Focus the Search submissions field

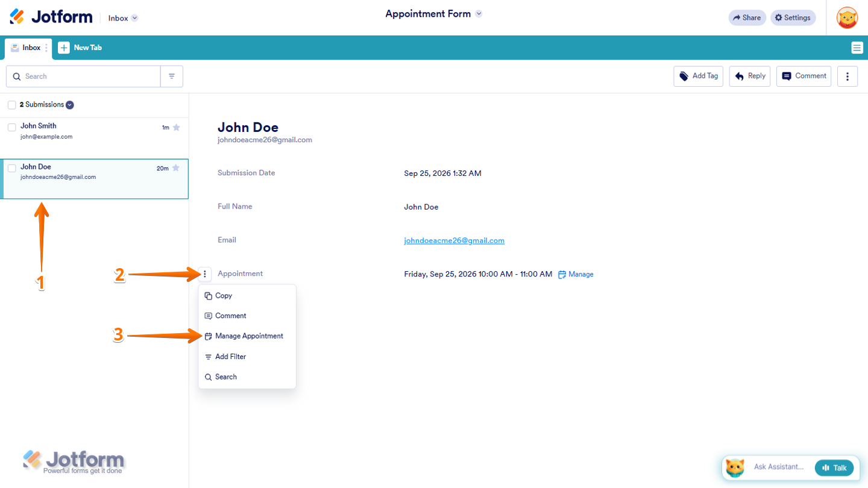pos(83,77)
